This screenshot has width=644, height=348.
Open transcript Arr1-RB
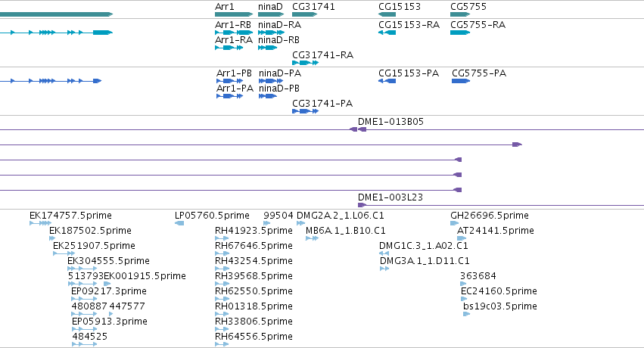click(x=233, y=25)
